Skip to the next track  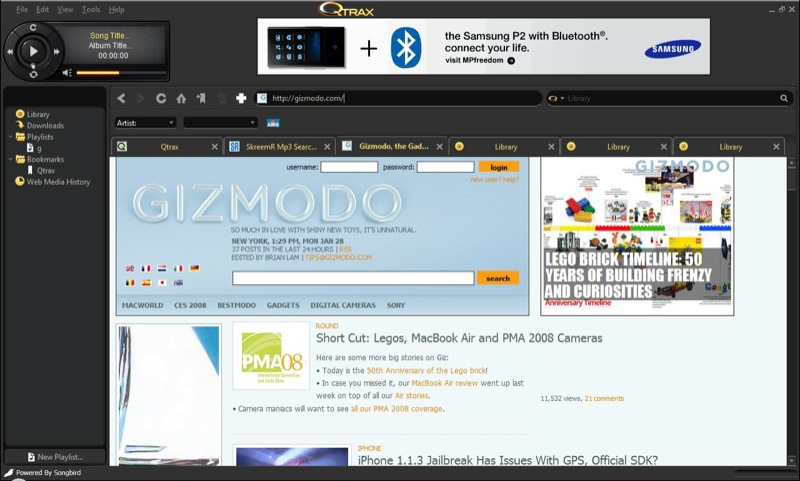(56, 52)
